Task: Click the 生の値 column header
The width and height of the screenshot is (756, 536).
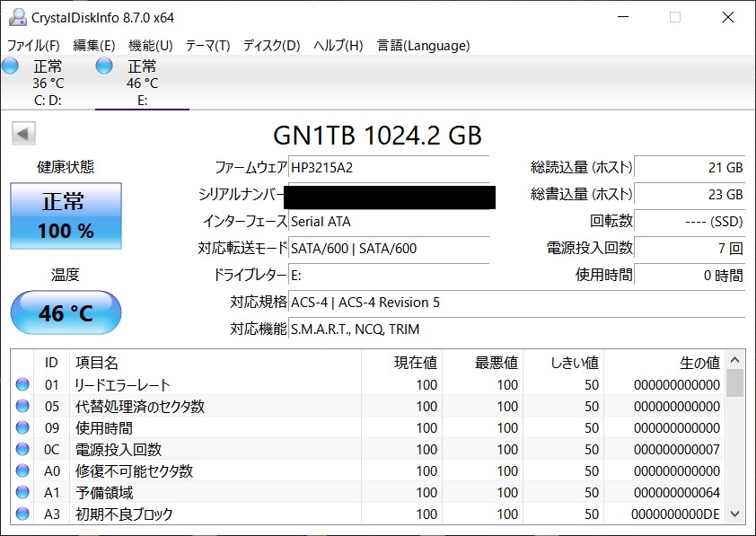Action: pyautogui.click(x=664, y=363)
